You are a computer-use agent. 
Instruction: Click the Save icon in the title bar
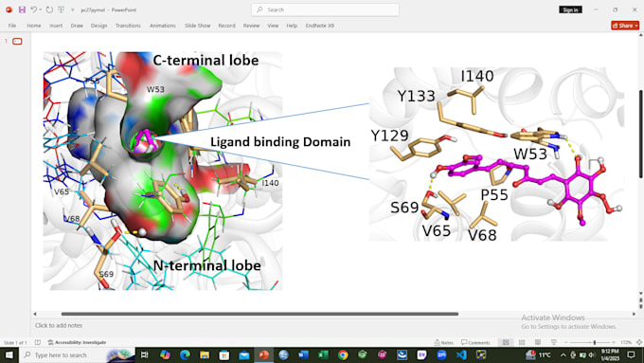click(x=22, y=9)
